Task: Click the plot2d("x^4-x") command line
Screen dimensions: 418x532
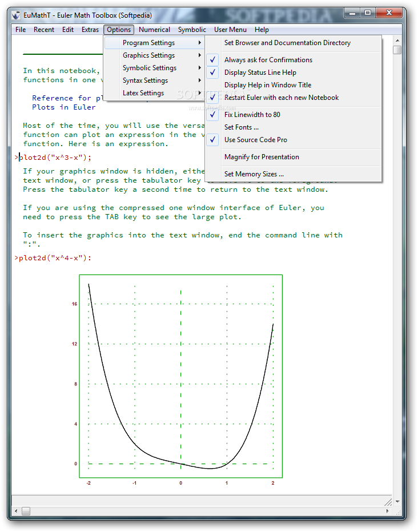Action: [x=53, y=258]
